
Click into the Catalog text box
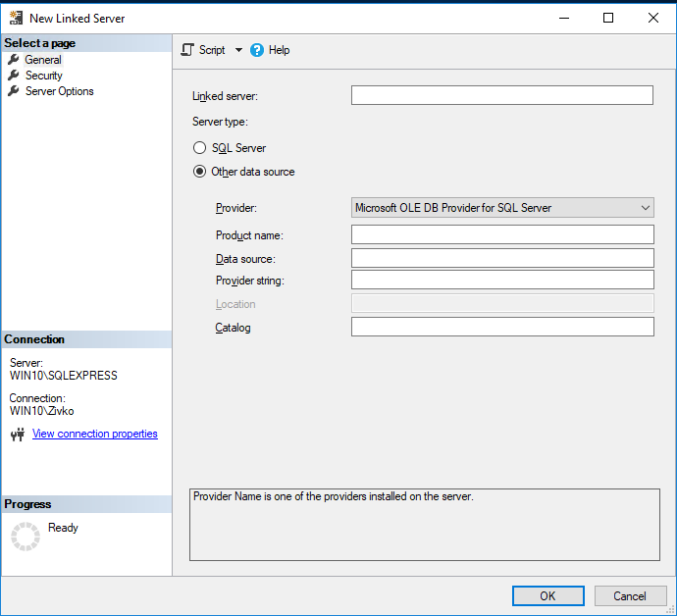pyautogui.click(x=501, y=327)
